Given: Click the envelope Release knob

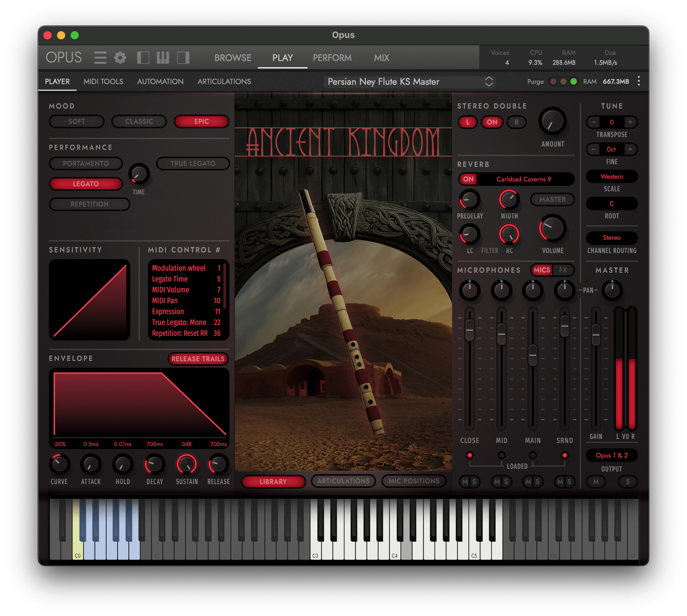Looking at the screenshot, I should pyautogui.click(x=218, y=464).
